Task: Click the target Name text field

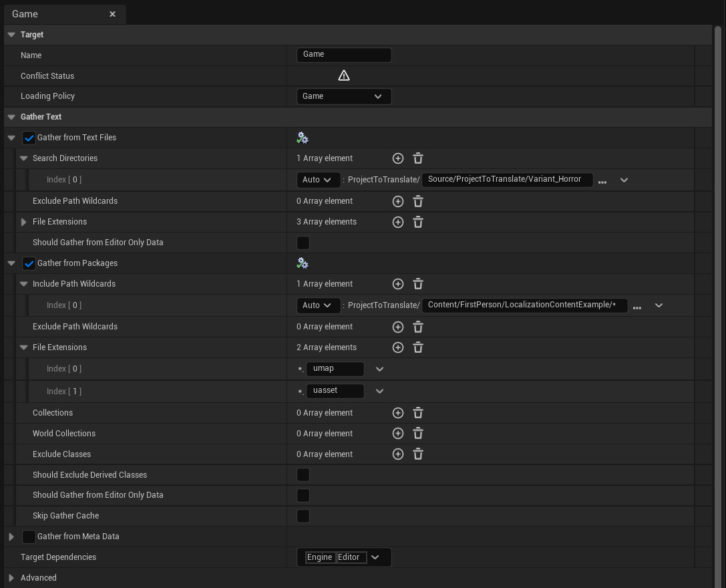Action: (x=344, y=55)
